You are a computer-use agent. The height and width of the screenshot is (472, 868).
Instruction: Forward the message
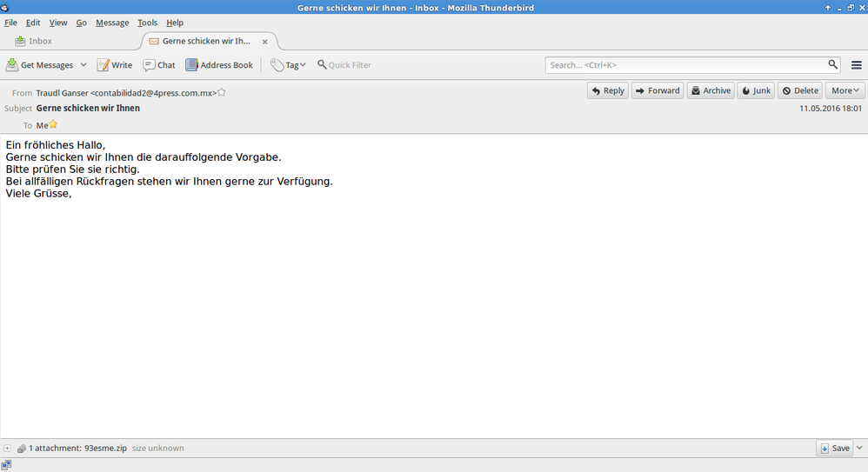click(658, 90)
